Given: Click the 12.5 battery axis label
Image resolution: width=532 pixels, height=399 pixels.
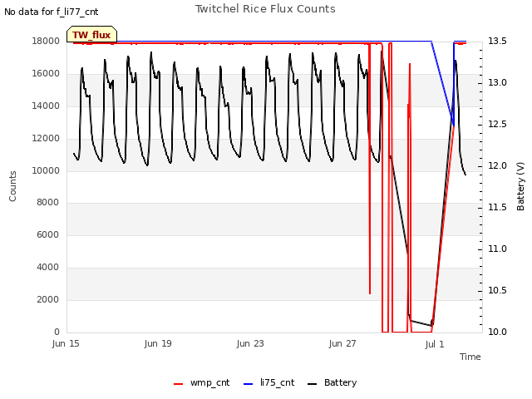Looking at the screenshot, I should tap(497, 125).
